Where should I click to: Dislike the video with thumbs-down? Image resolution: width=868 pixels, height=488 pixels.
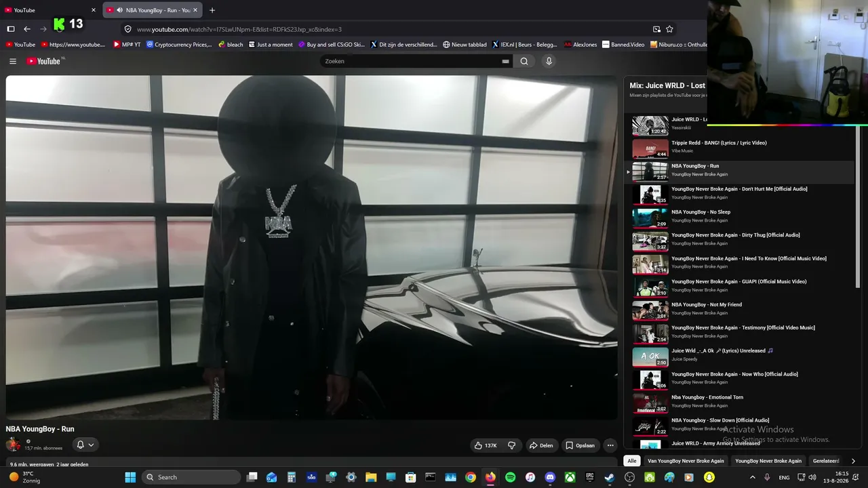click(x=512, y=445)
